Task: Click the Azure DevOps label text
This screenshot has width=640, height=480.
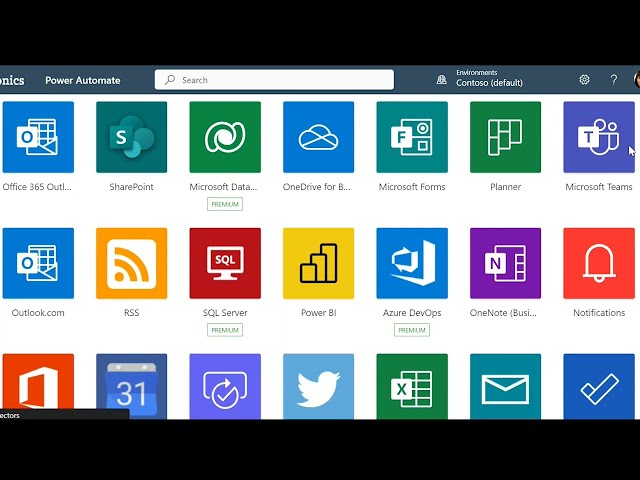Action: (x=412, y=313)
